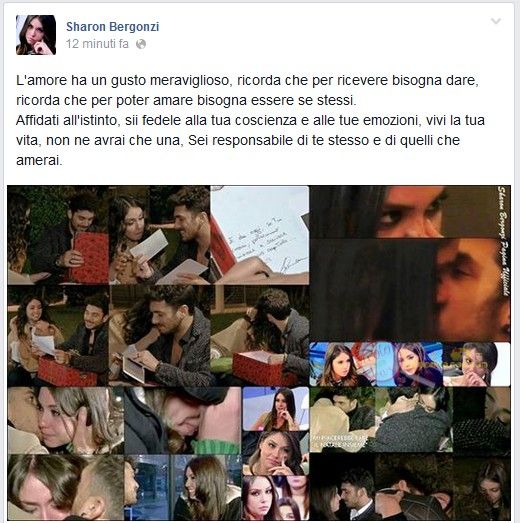This screenshot has height=523, width=520.
Task: Open the Sharon Bergonzi profile name link
Action: [112, 27]
